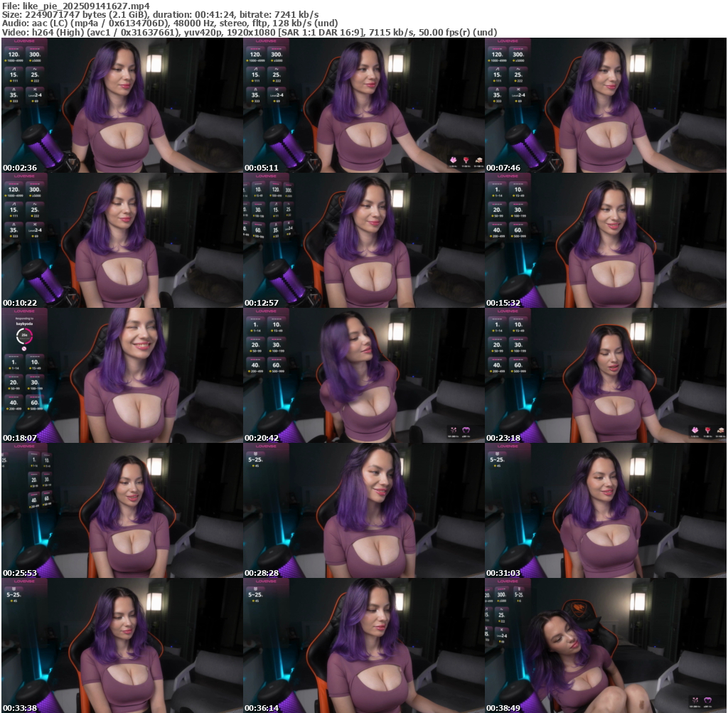This screenshot has width=728, height=713.
Task: Open the frame captured at 00:38:49
Action: [606, 645]
